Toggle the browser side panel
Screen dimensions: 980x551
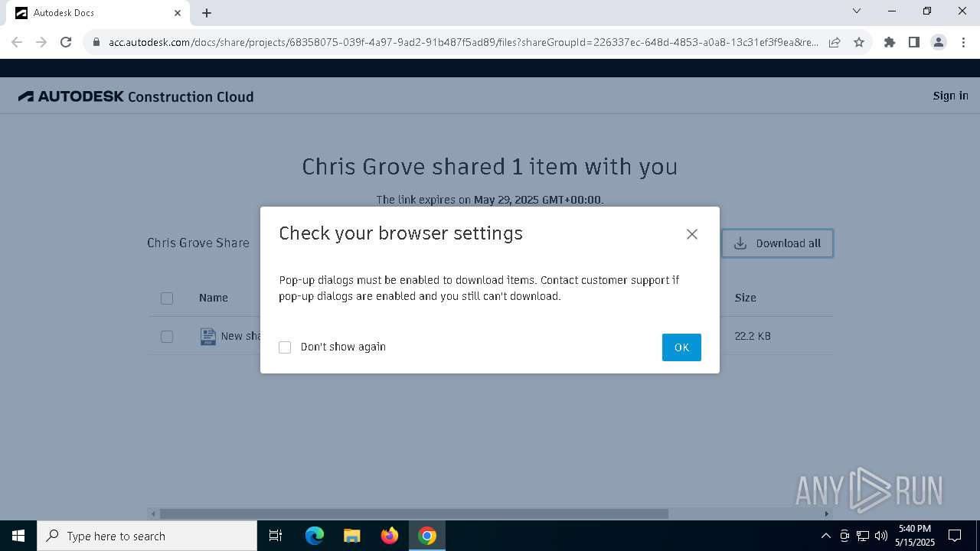pos(914,42)
